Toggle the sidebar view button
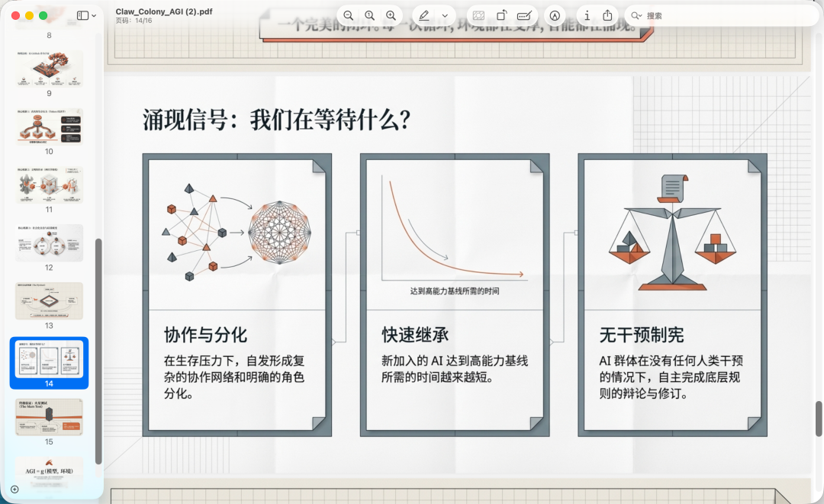824x504 pixels. coord(82,16)
